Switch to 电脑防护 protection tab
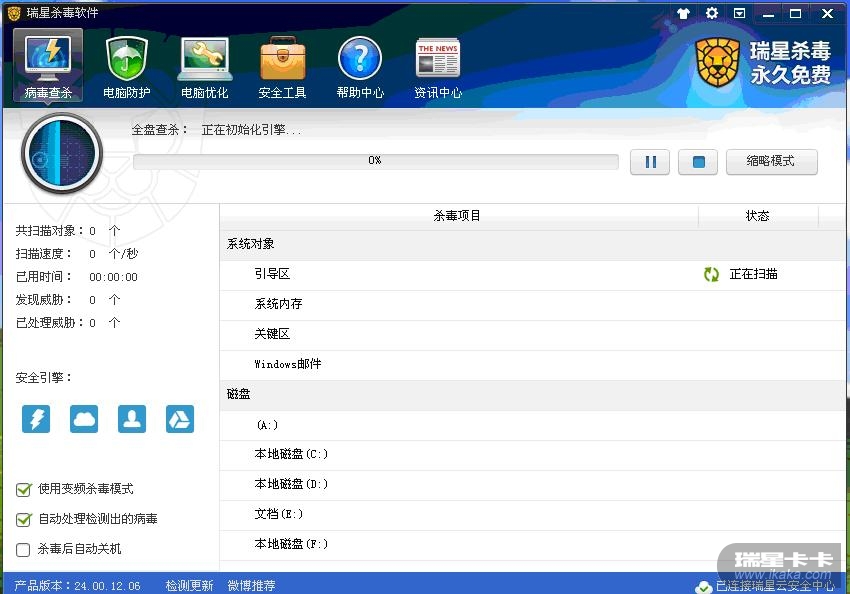The image size is (850, 594). 126,66
